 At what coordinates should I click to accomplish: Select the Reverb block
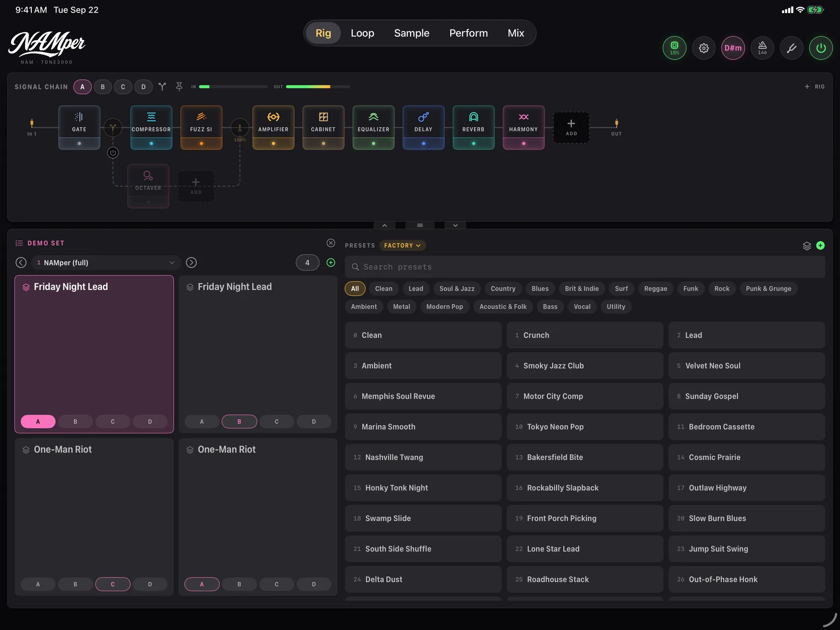[x=474, y=127]
